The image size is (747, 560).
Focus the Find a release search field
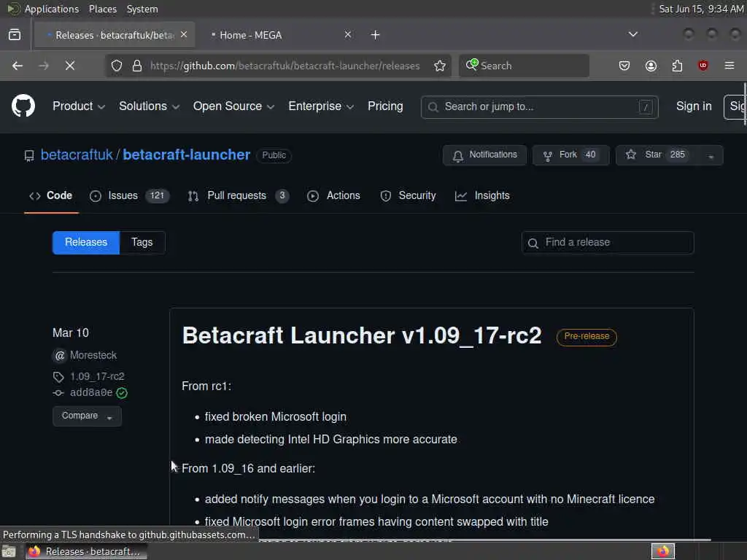[608, 243]
